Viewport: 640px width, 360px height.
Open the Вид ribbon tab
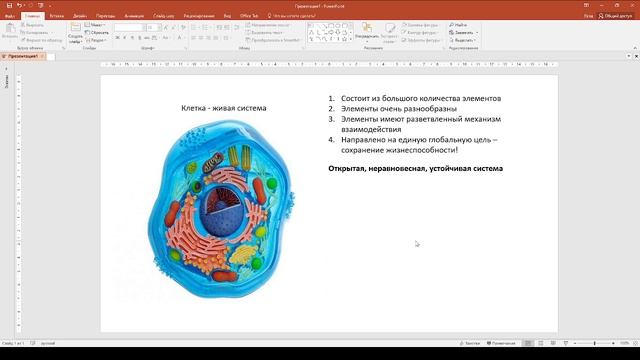click(x=227, y=16)
